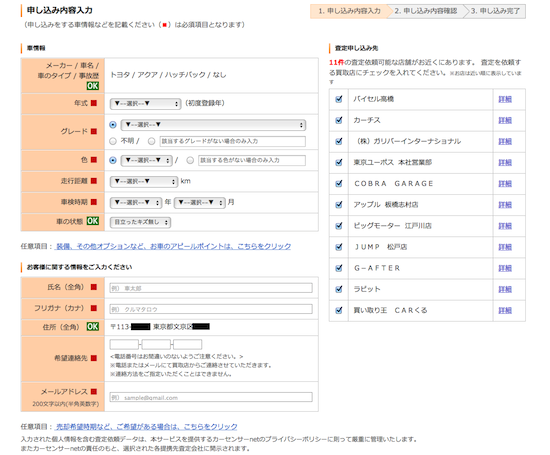Open 詳細 link for ガリバーインターナショナル
Viewport: 550px width, 455px height.
[505, 141]
